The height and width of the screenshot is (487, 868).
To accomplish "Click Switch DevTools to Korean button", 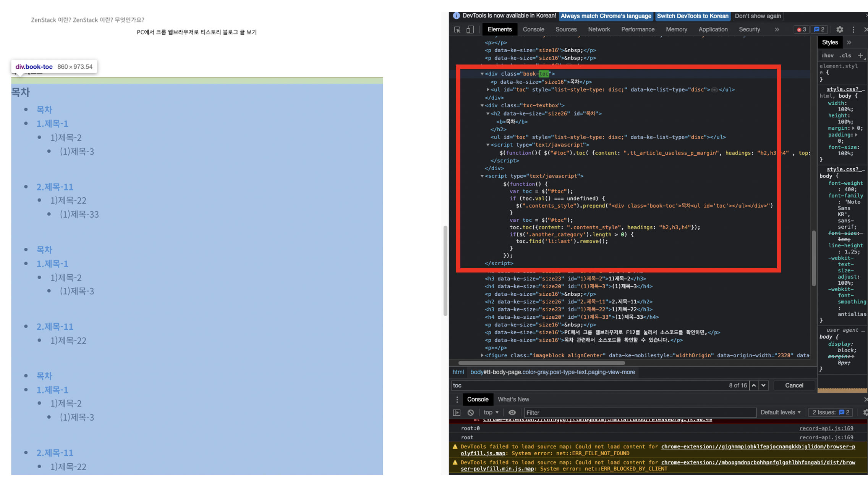I will [692, 16].
